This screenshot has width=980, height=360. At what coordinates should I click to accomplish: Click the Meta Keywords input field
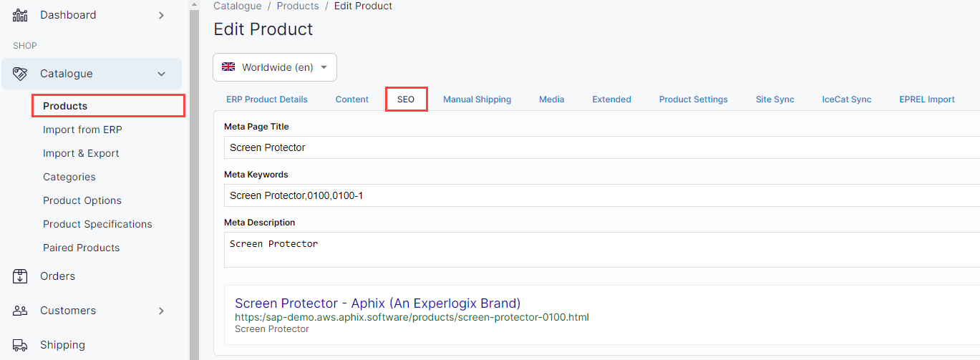(x=601, y=195)
